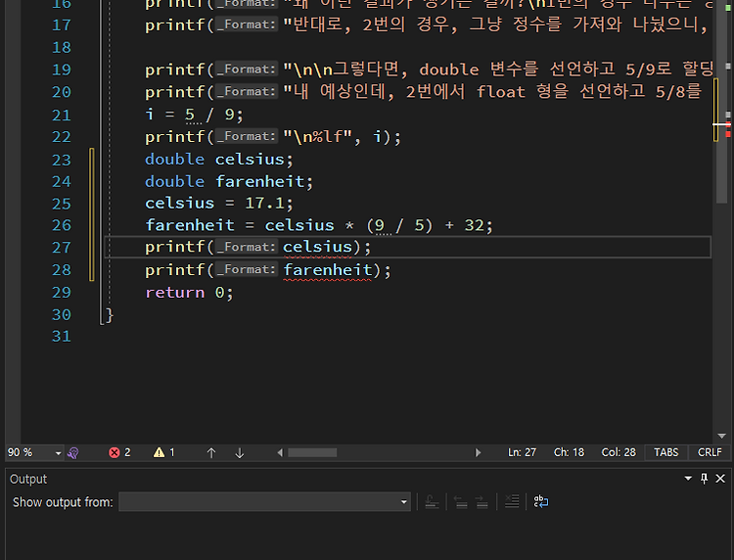Open the Show output from dropdown
734x560 pixels.
[264, 502]
